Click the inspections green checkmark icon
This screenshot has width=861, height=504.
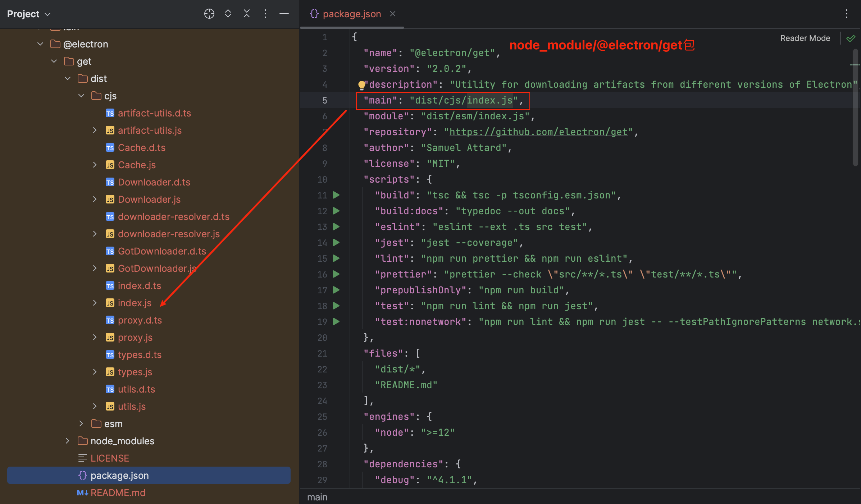coord(851,38)
